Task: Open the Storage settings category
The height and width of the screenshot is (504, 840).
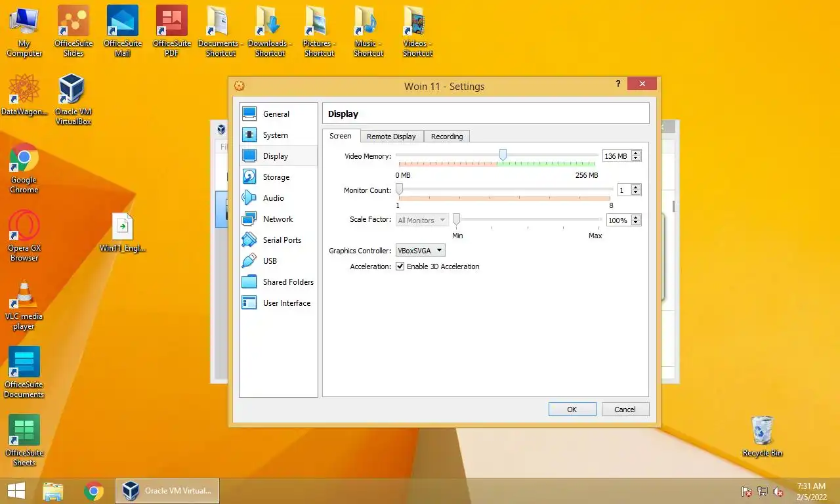Action: (x=278, y=177)
